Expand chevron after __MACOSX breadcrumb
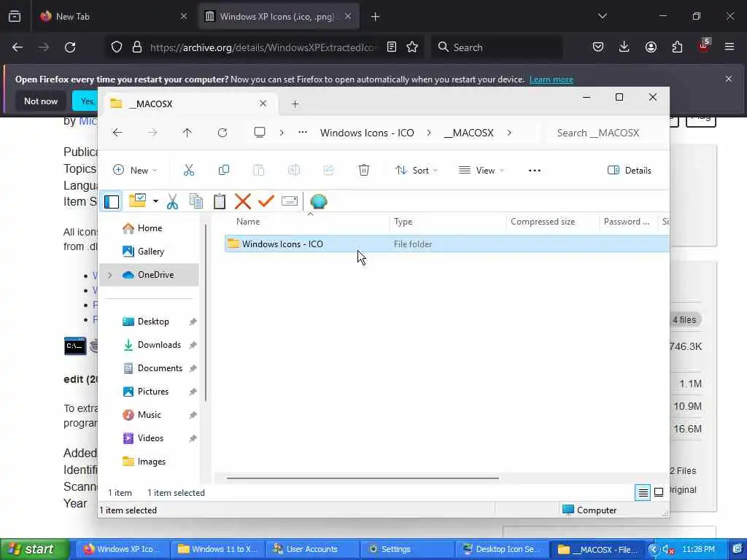 tap(509, 133)
